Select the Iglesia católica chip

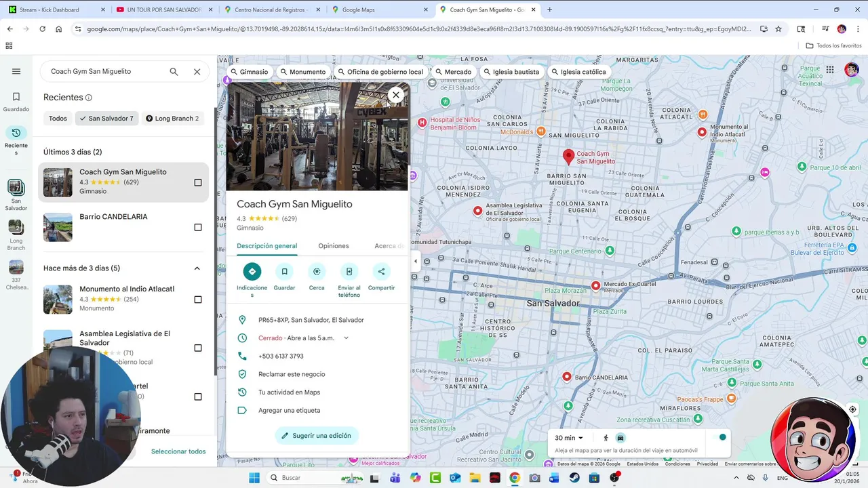tap(578, 72)
